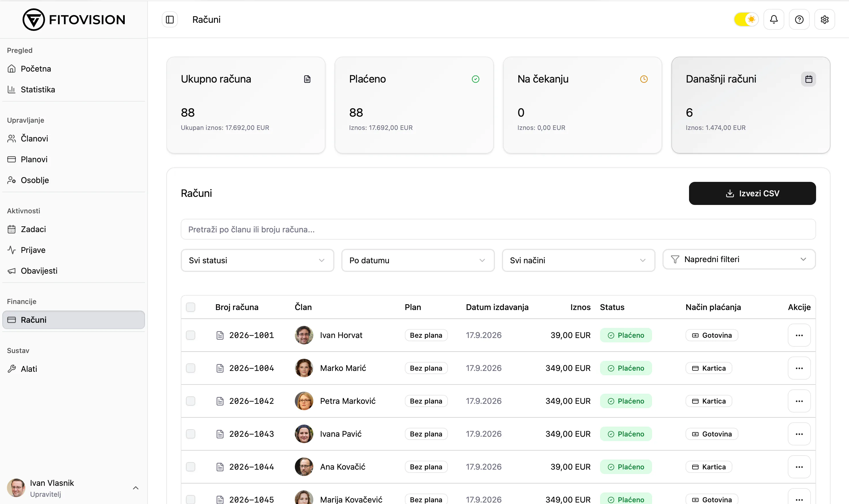
Task: Check the box for invoice 2026-1001
Action: tap(191, 335)
